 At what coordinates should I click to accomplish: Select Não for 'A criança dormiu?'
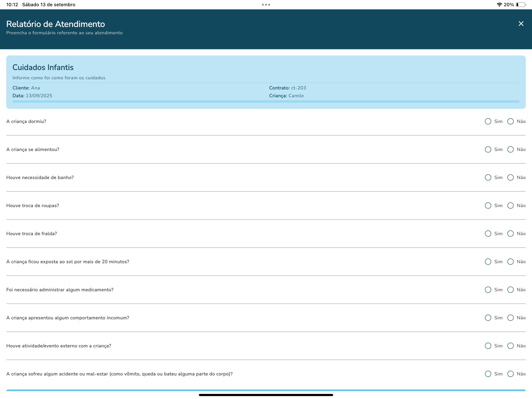510,121
